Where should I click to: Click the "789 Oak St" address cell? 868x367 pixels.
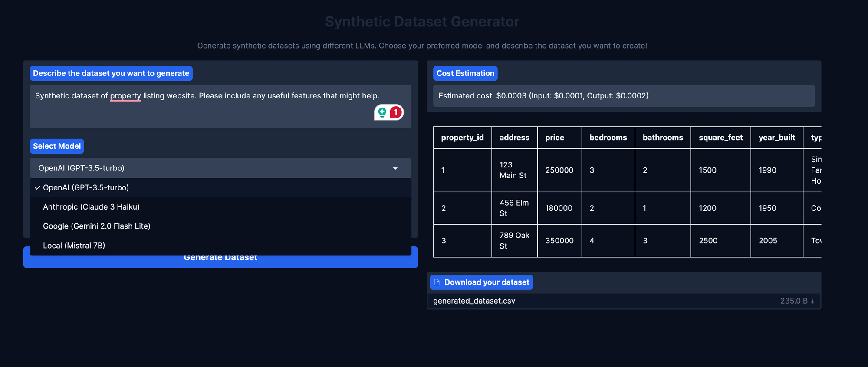pos(515,241)
